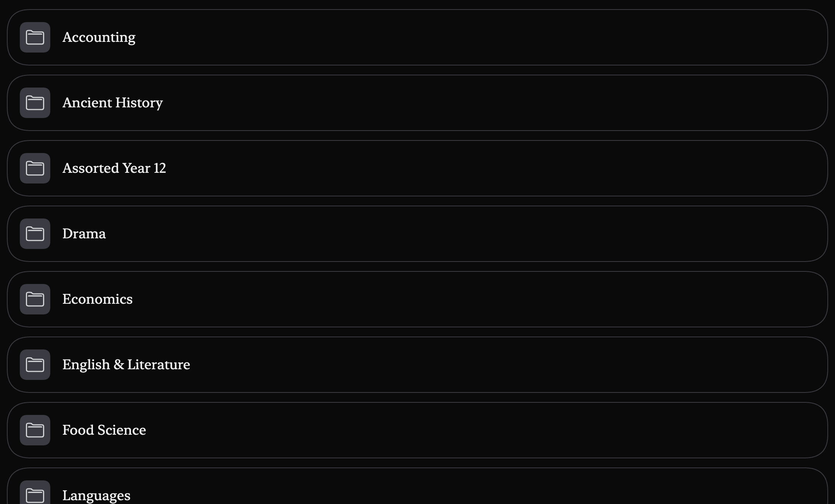835x504 pixels.
Task: Click the English & Literature folder icon
Action: pyautogui.click(x=35, y=365)
